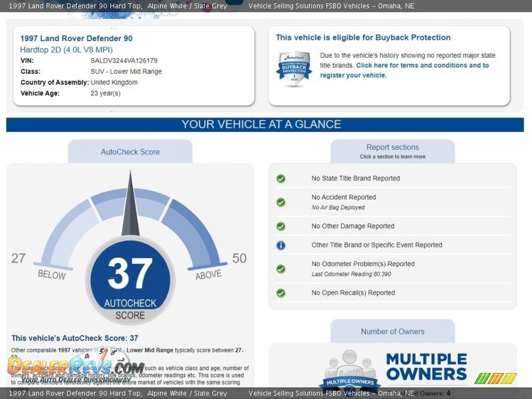
Task: Click 'Click a section to learn more' hint
Action: tap(392, 157)
